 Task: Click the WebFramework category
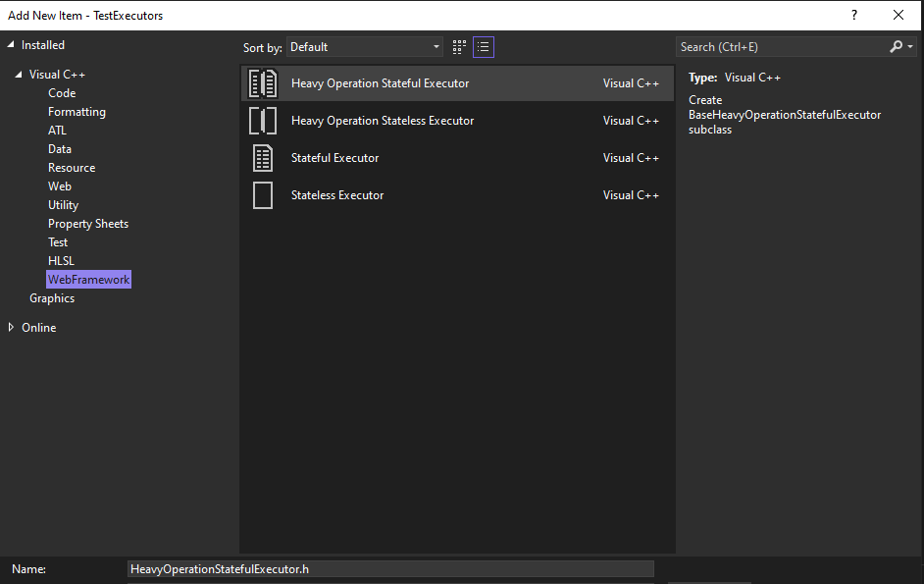pyautogui.click(x=89, y=280)
